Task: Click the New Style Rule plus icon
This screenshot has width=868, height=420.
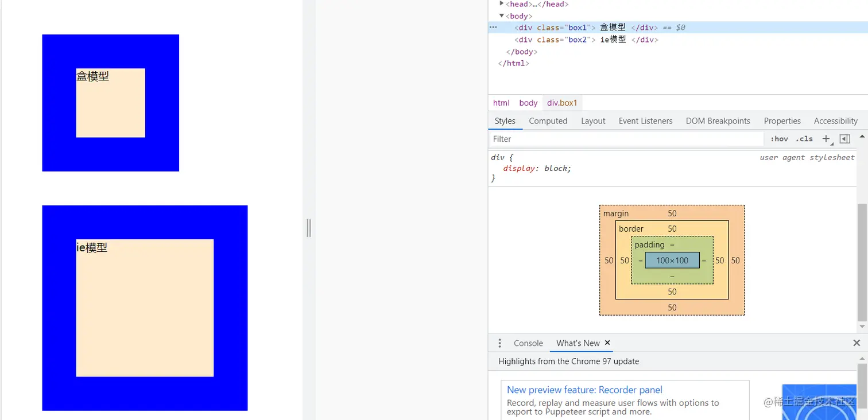Action: [826, 138]
